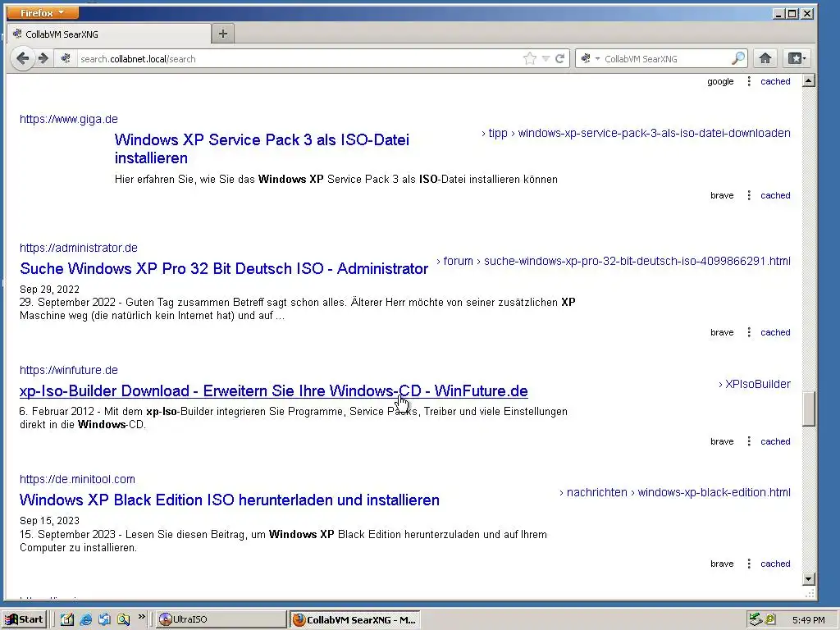Go back with the Firefox back arrow

pyautogui.click(x=22, y=58)
